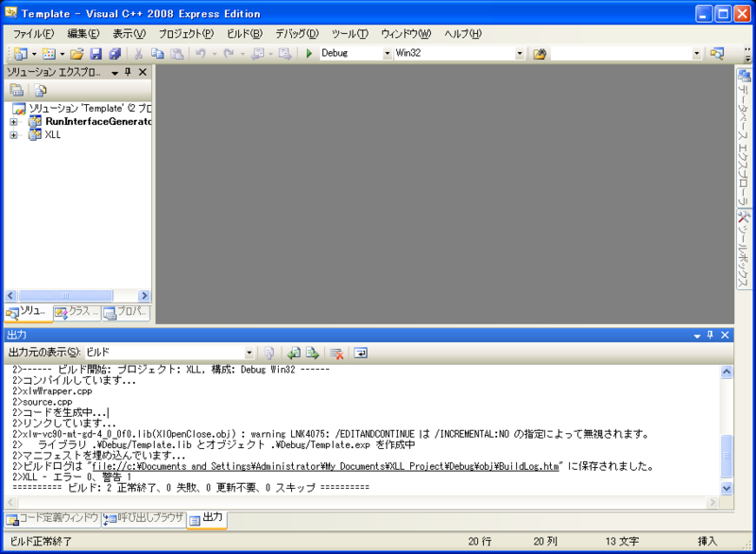Expand the RunInterfaceGenerator project node

point(13,122)
